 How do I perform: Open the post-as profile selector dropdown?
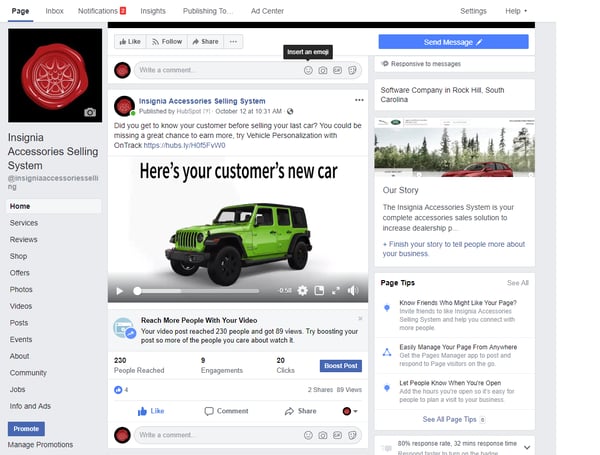coord(350,411)
